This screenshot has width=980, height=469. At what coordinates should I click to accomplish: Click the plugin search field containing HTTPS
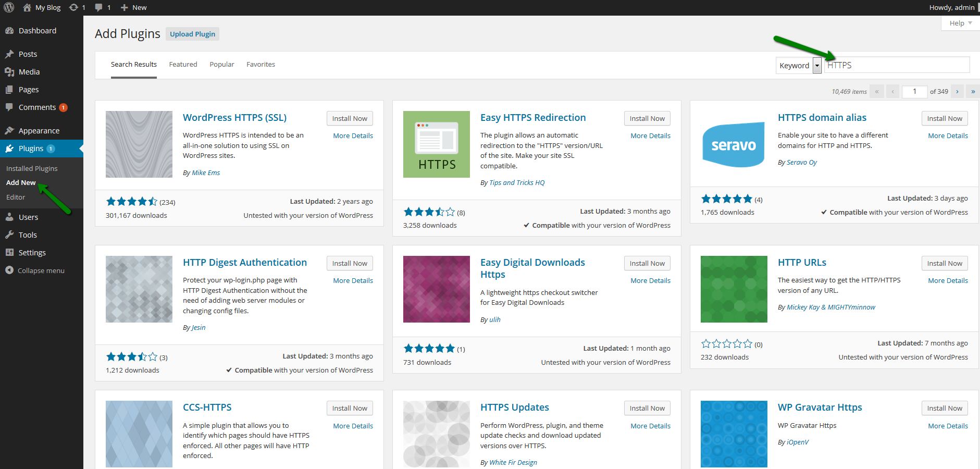pyautogui.click(x=897, y=65)
